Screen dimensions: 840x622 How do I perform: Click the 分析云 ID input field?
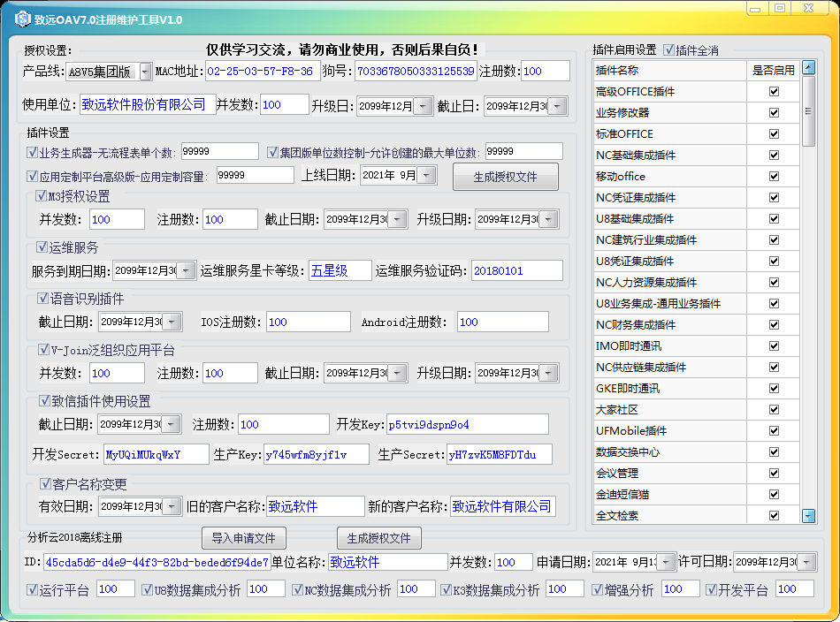coord(157,562)
